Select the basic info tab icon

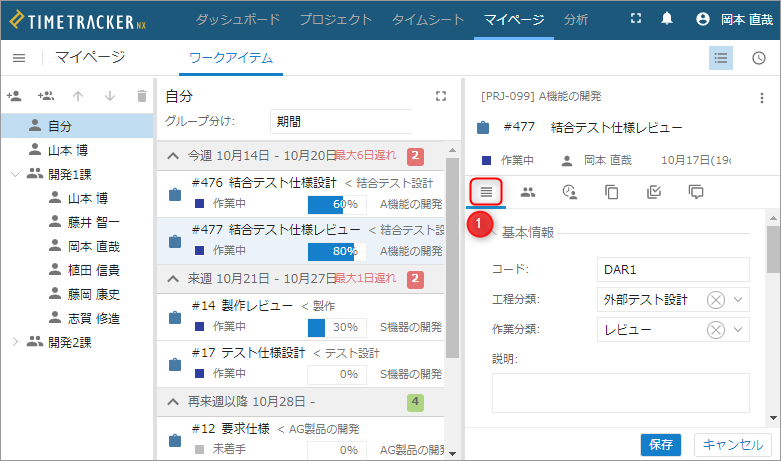click(486, 192)
